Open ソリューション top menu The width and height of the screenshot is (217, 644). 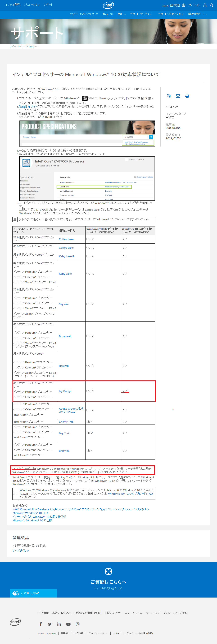pos(32,5)
